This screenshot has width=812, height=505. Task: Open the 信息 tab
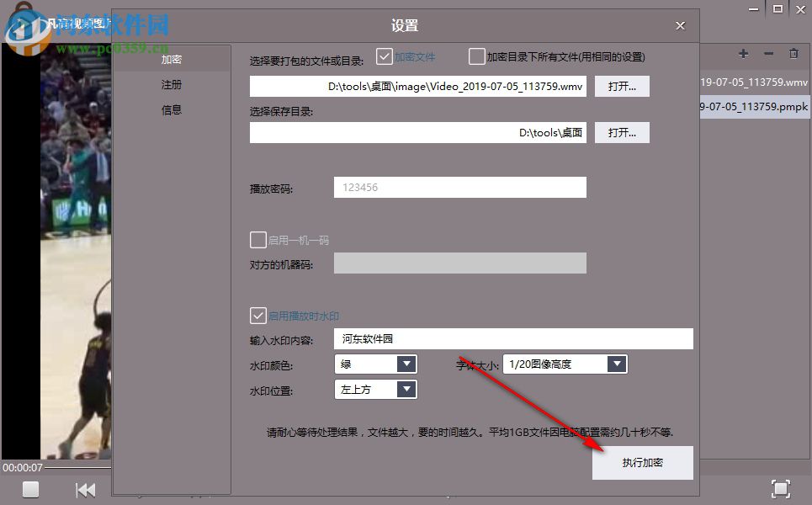[x=171, y=109]
